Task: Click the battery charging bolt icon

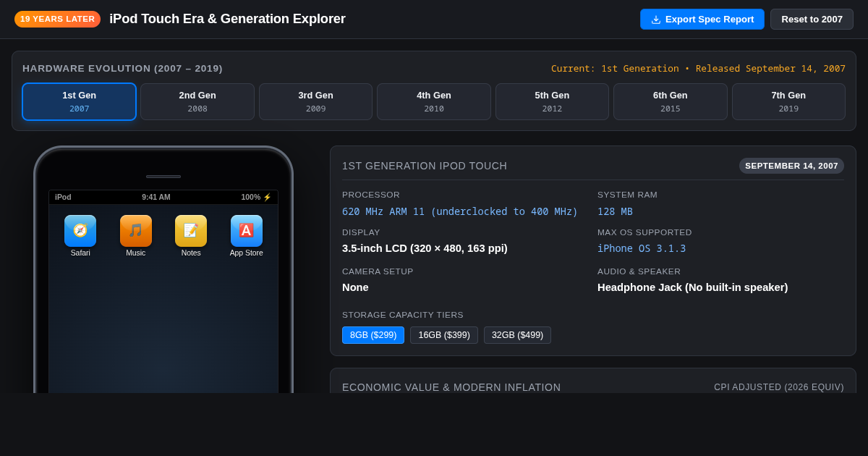Action: pos(267,197)
